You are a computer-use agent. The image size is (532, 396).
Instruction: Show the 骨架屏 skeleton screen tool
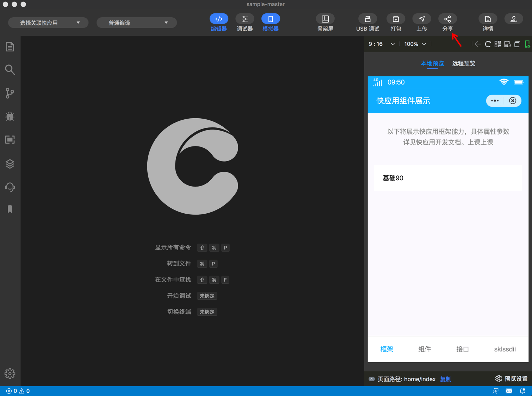point(325,22)
